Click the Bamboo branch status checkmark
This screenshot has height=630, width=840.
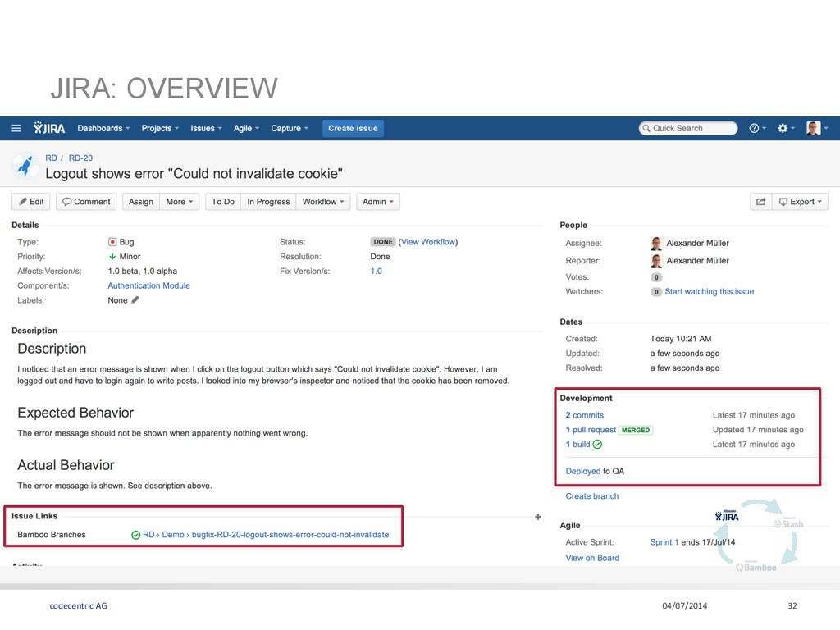pyautogui.click(x=135, y=535)
